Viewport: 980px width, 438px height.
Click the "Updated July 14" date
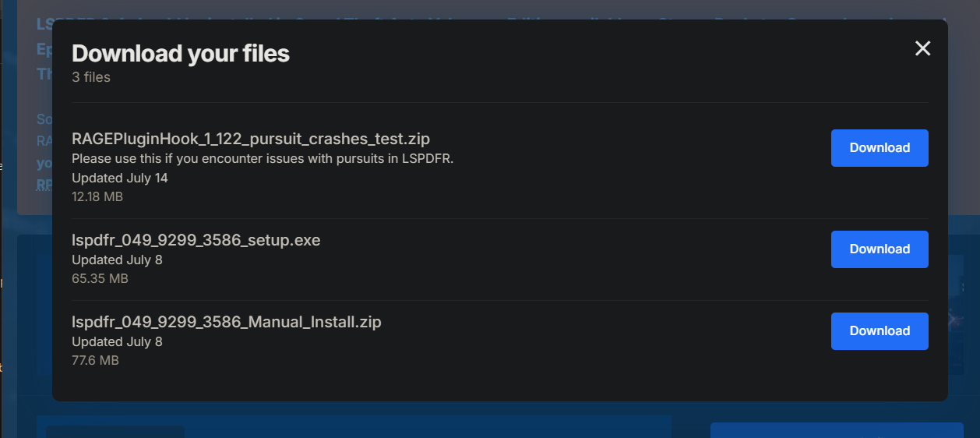point(119,178)
